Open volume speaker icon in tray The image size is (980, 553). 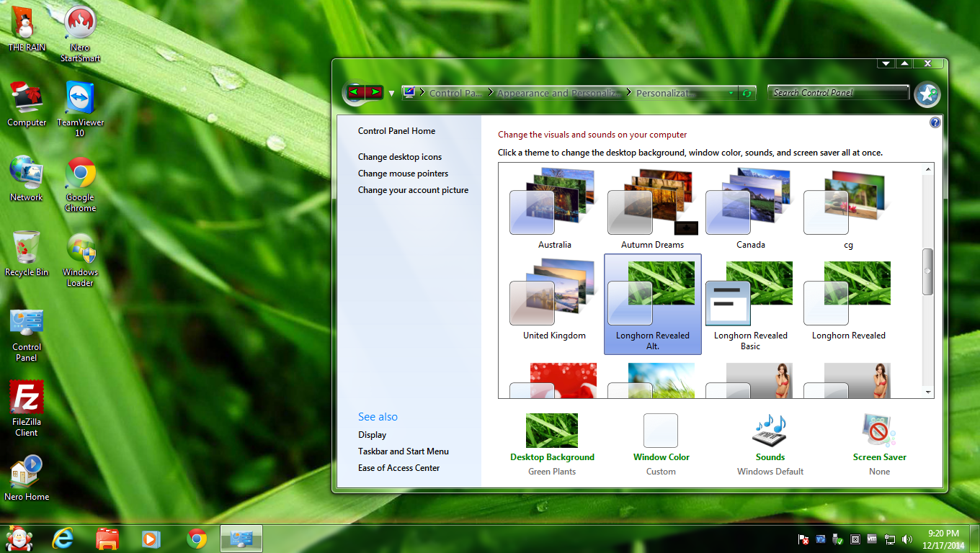click(x=906, y=539)
